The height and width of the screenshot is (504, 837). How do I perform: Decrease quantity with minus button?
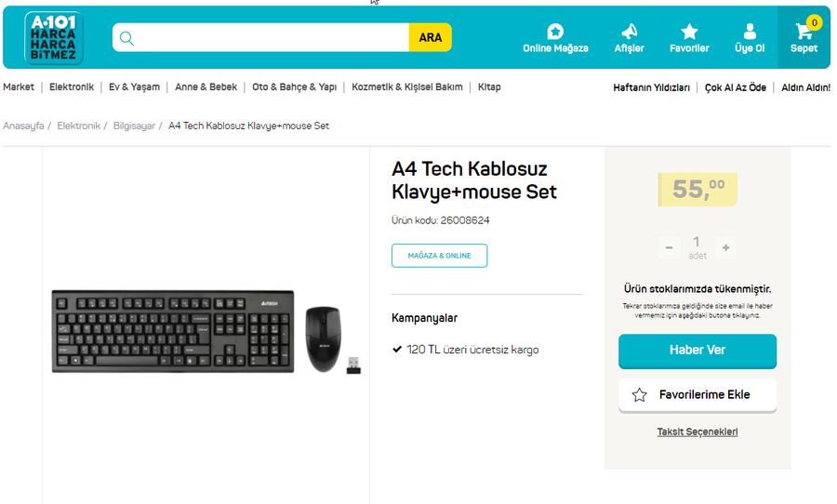coord(669,247)
